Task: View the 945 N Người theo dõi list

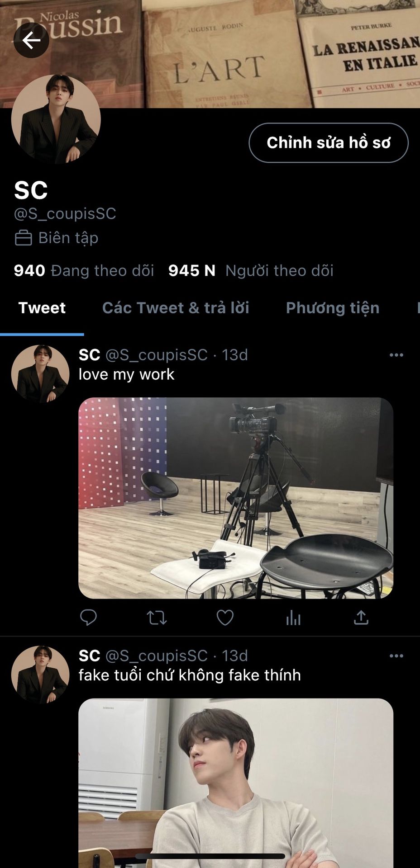Action: click(x=251, y=270)
